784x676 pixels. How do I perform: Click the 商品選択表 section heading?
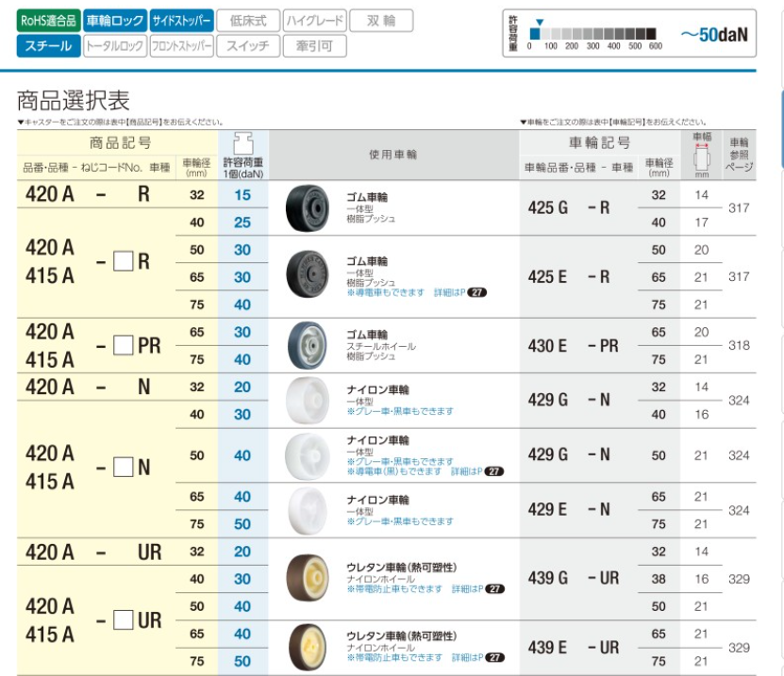(74, 100)
